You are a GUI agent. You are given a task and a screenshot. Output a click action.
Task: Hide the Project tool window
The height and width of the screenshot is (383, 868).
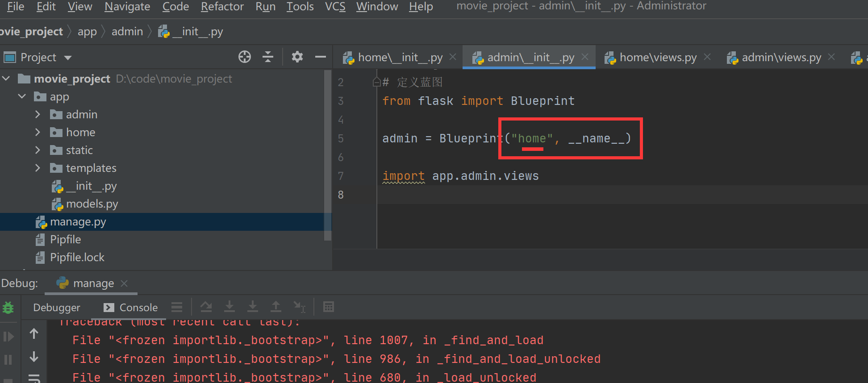(321, 57)
